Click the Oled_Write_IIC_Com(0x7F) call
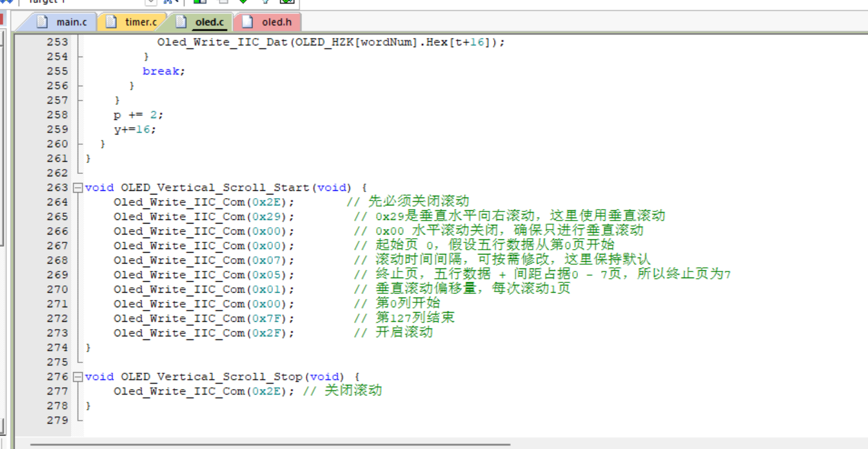 (204, 319)
